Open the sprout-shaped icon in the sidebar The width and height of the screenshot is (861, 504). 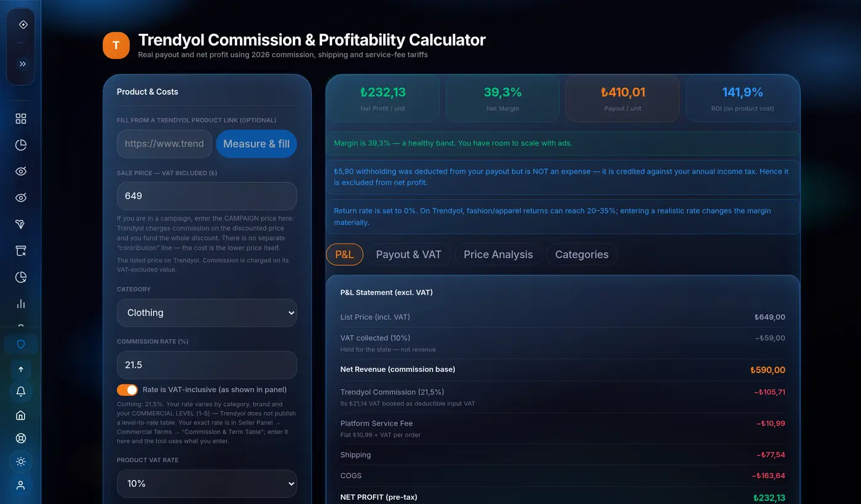point(21,224)
